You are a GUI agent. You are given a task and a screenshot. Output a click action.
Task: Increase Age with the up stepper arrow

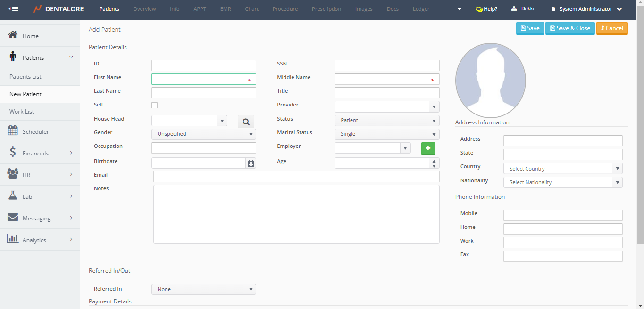click(434, 161)
